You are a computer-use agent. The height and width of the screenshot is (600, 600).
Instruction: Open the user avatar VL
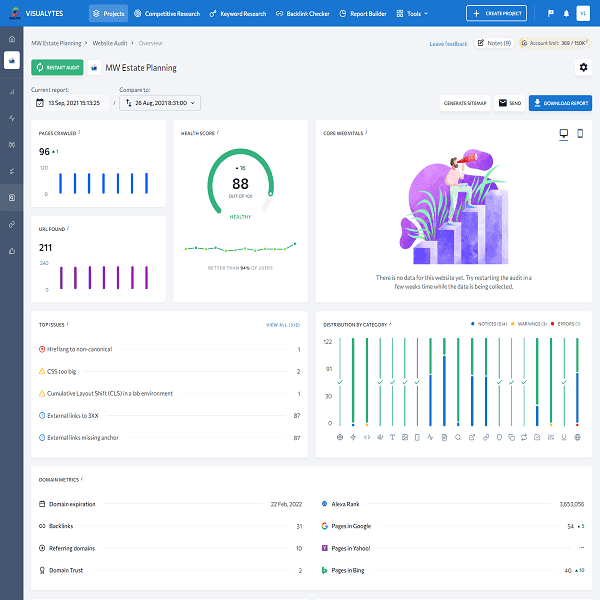pos(583,14)
